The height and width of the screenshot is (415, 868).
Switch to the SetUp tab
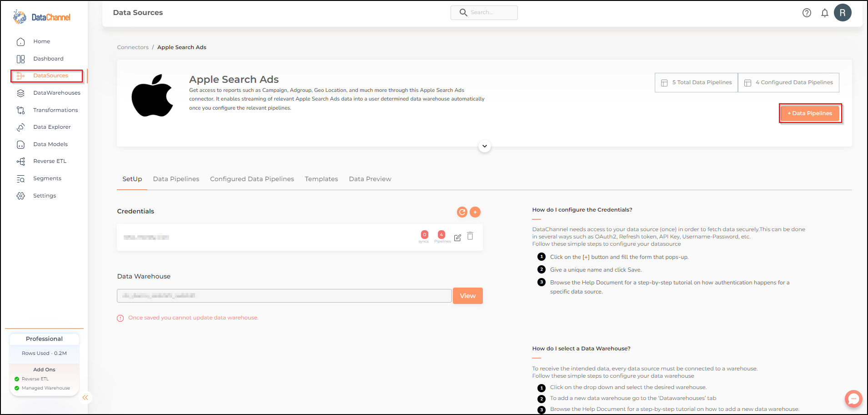click(x=132, y=179)
